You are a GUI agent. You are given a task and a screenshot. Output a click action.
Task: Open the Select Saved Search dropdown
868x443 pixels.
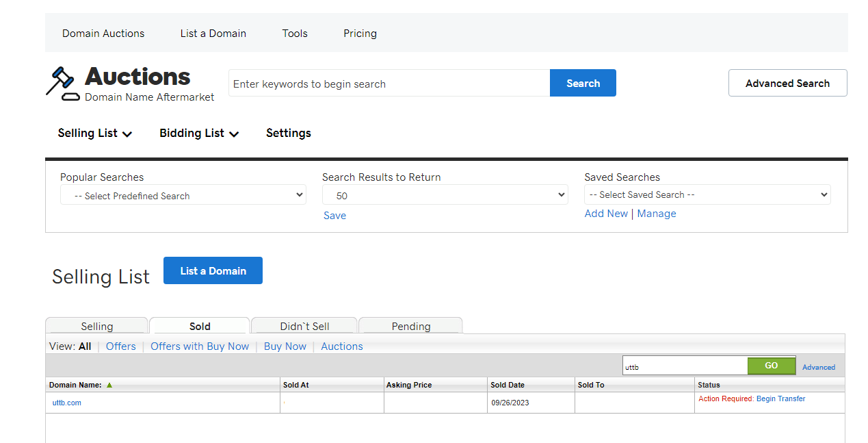click(707, 194)
